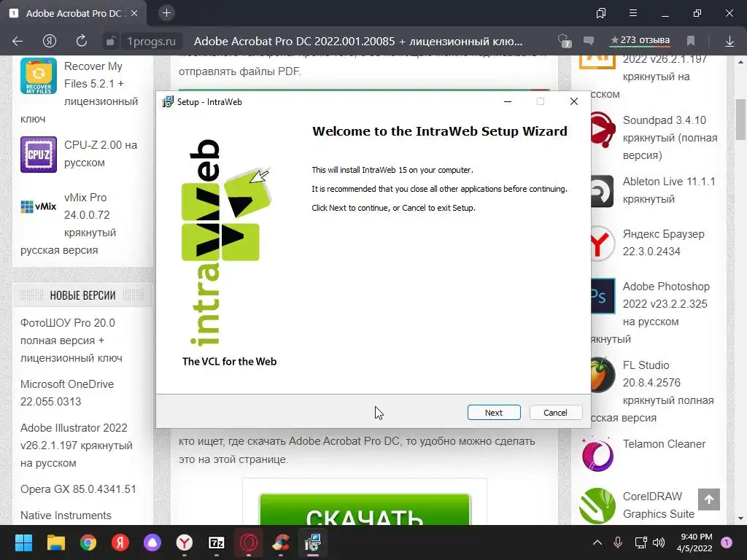This screenshot has width=747, height=560.
Task: Open Soundpad 3.4.10 крякнутый link
Action: (x=670, y=138)
